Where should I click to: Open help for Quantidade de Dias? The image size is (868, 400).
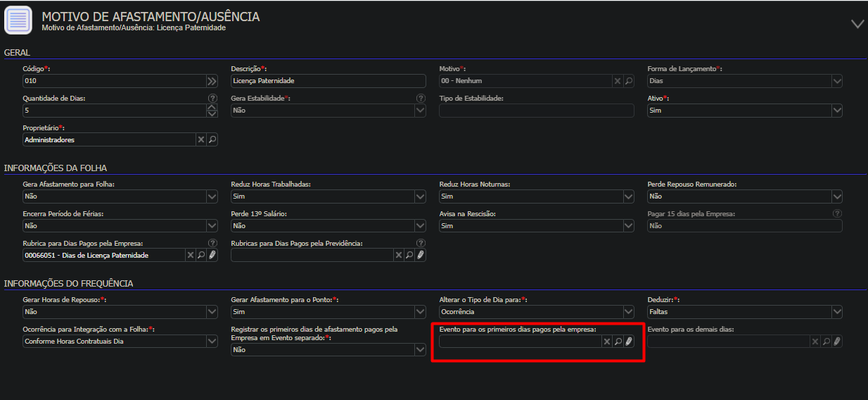[x=212, y=99]
